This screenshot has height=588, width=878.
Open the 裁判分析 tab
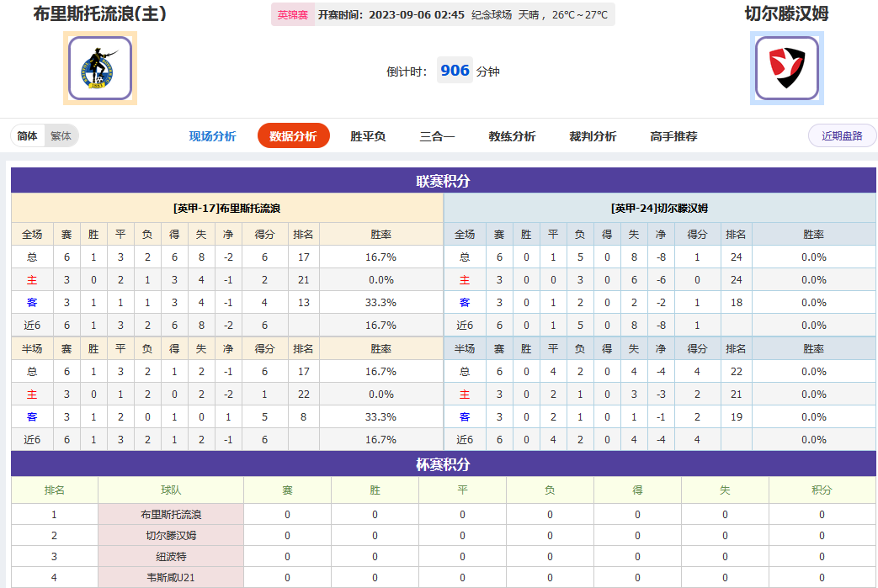[593, 136]
